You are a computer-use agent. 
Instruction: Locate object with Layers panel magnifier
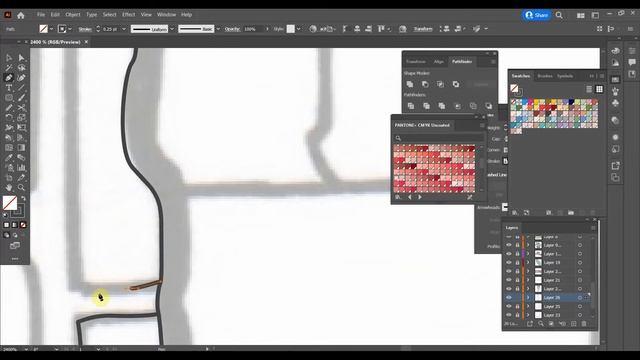[x=541, y=324]
